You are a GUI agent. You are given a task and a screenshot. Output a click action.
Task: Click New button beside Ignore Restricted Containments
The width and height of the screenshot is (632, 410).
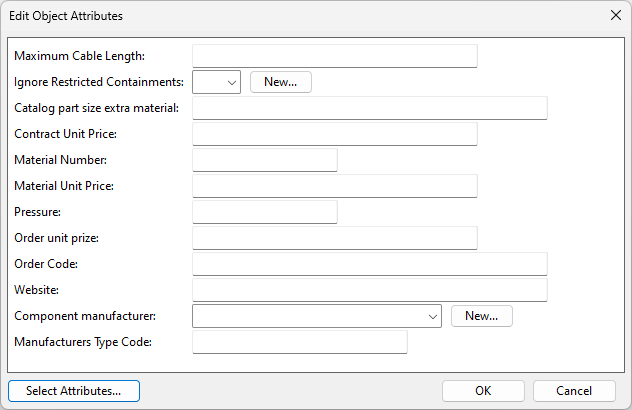(x=280, y=82)
